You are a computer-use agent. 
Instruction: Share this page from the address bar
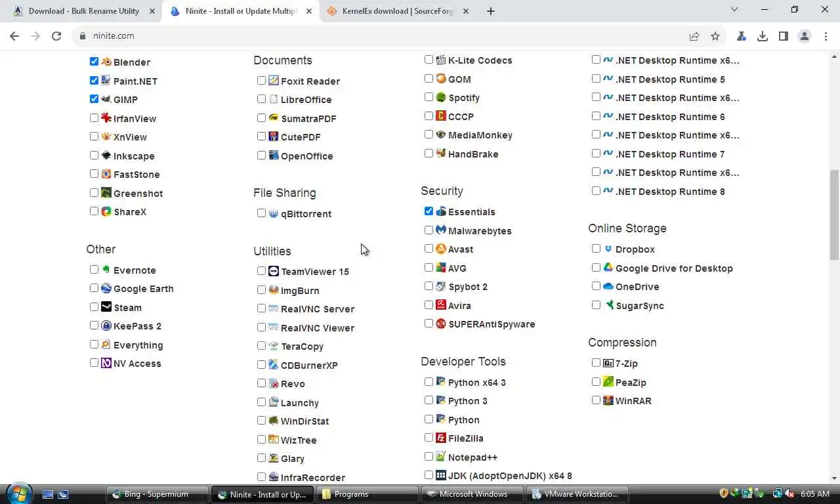(694, 36)
